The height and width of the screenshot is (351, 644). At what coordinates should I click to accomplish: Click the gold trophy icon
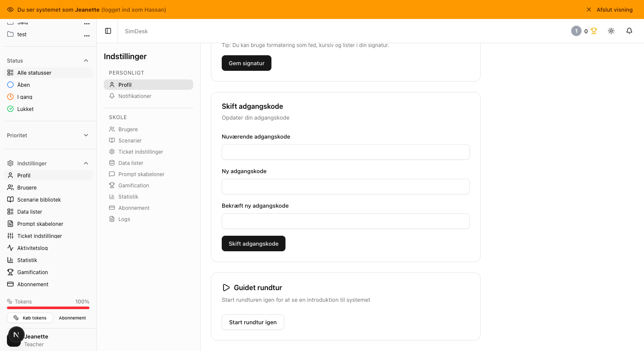[594, 31]
